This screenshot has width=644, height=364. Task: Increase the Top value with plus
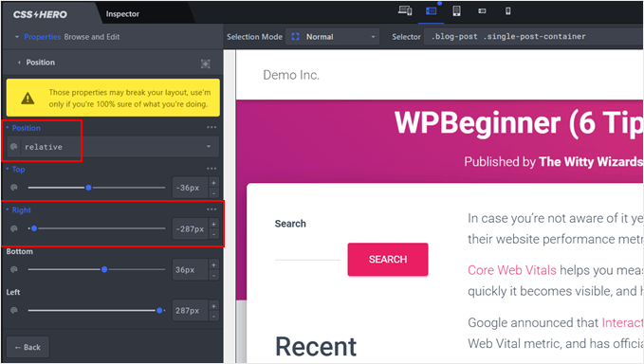coord(213,183)
